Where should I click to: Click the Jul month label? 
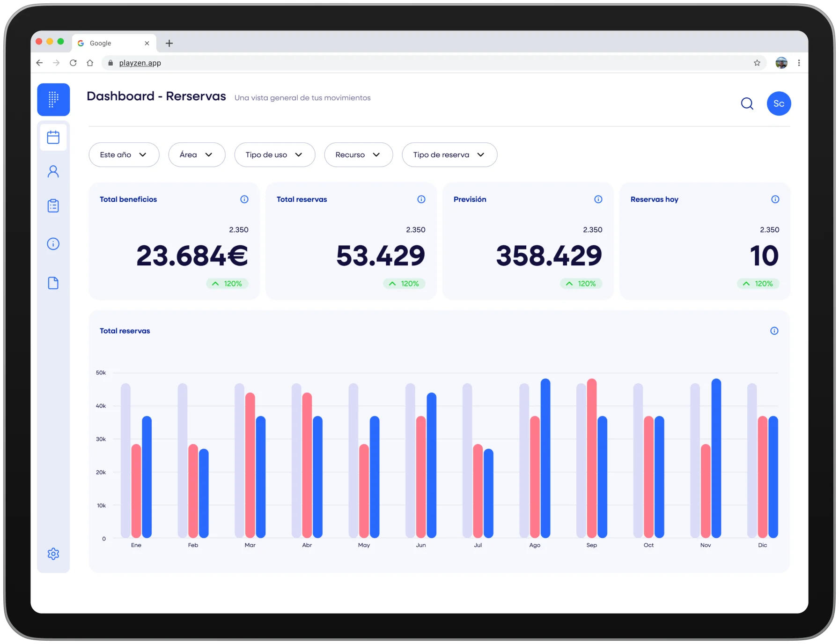point(478,545)
